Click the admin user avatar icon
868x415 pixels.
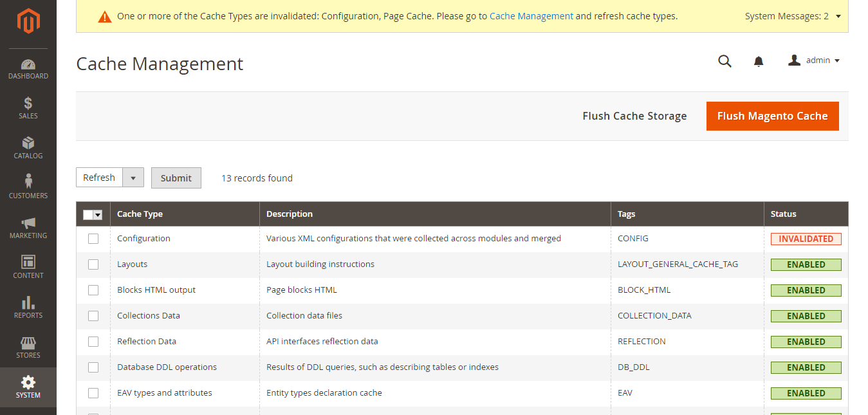[795, 60]
